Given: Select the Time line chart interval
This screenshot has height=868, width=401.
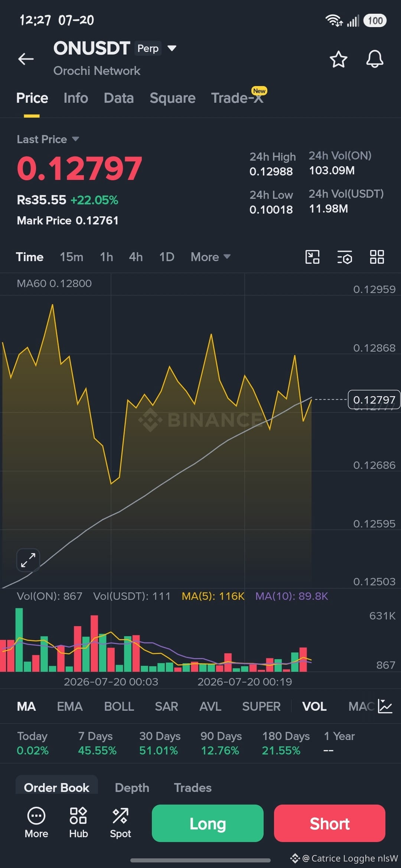Looking at the screenshot, I should (30, 257).
